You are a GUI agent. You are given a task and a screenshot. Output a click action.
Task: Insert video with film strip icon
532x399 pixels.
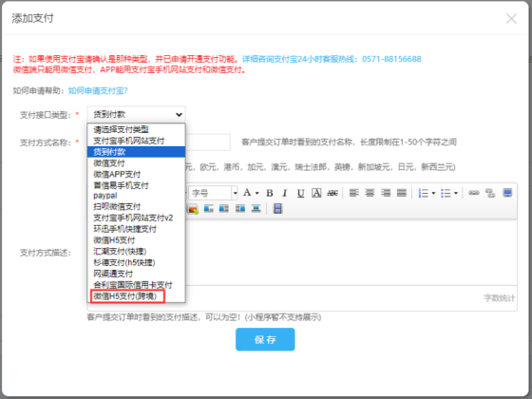[x=277, y=208]
